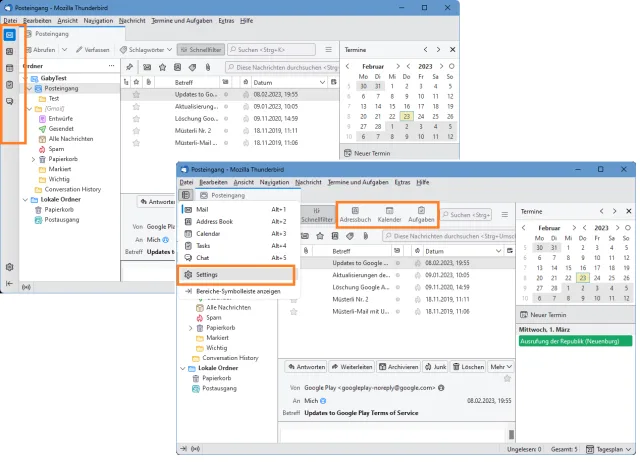This screenshot has width=640, height=462.
Task: Toggle star on Updates to Go.. message
Action: (x=136, y=94)
